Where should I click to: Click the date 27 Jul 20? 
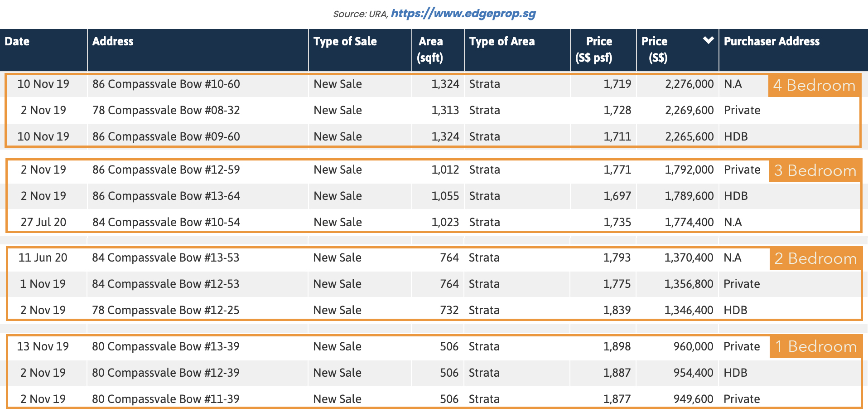tap(43, 222)
